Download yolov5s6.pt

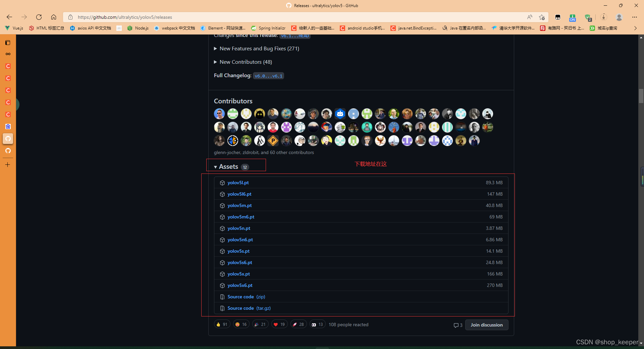pyautogui.click(x=240, y=263)
